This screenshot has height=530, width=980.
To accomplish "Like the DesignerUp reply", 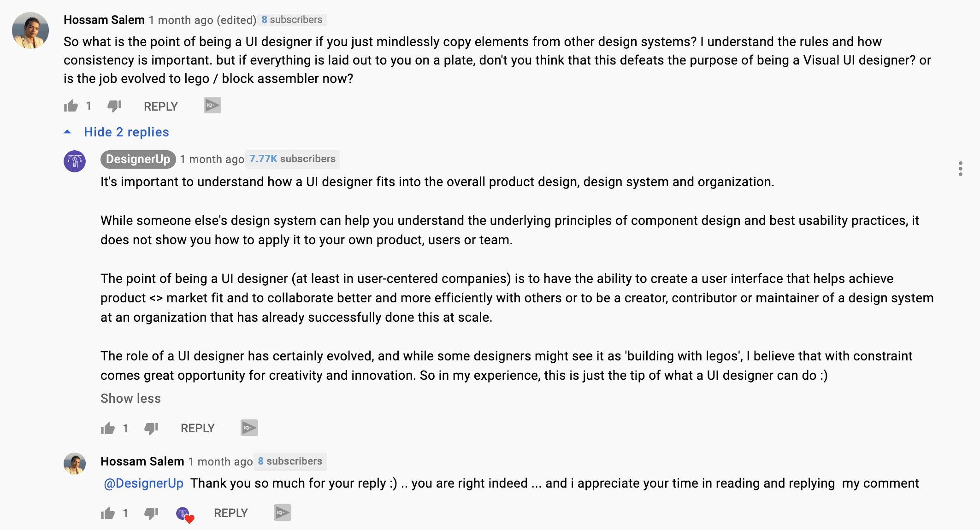I will 108,429.
